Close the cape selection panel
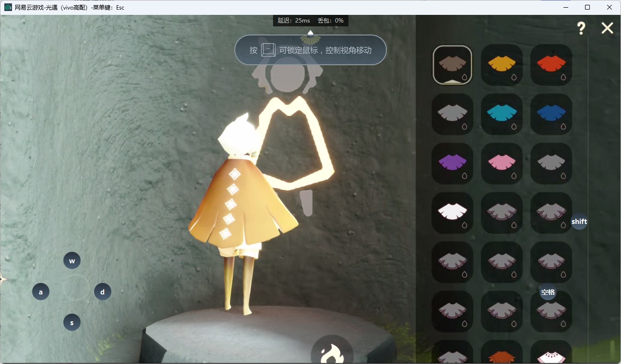The height and width of the screenshot is (364, 621). tap(607, 28)
